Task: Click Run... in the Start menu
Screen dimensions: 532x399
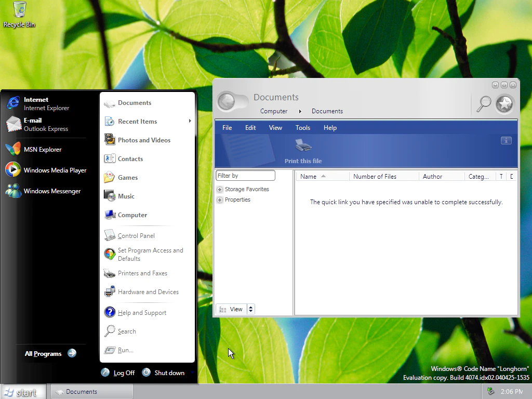Action: coord(125,350)
